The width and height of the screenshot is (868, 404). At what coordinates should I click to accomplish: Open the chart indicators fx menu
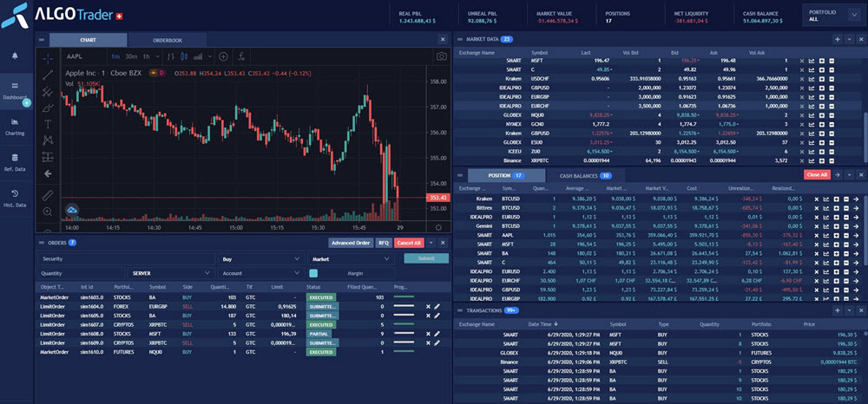pyautogui.click(x=241, y=56)
